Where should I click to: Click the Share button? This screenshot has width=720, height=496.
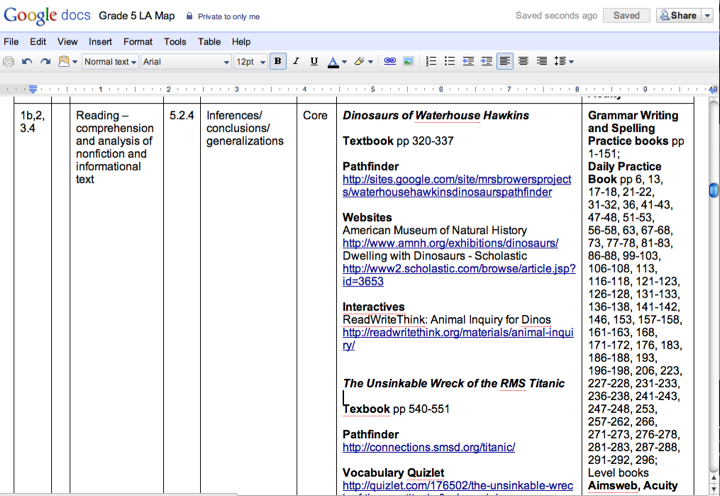coord(678,16)
